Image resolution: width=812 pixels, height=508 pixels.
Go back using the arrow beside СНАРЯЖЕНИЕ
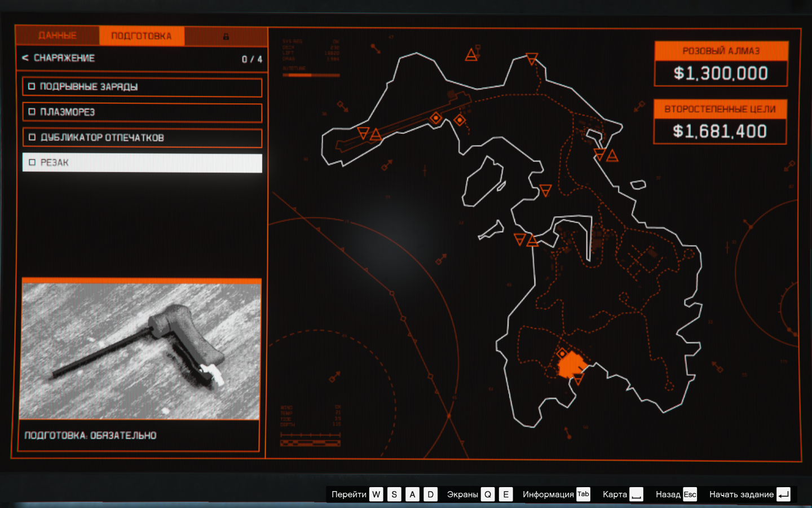click(x=25, y=58)
